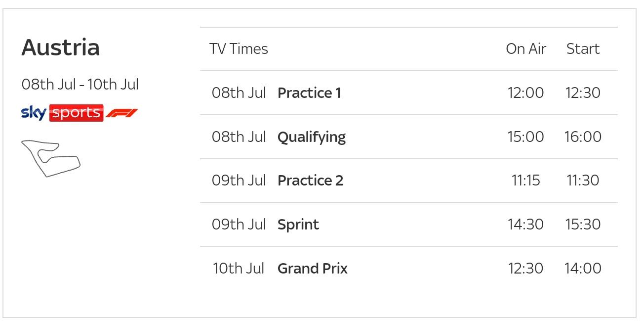Click the Qualifying start time 16:00

tap(583, 137)
